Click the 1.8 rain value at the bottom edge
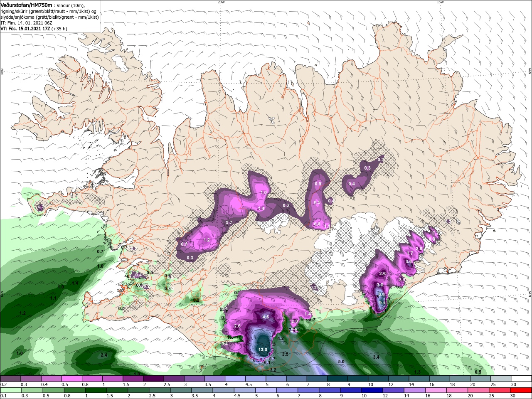 pyautogui.click(x=137, y=374)
